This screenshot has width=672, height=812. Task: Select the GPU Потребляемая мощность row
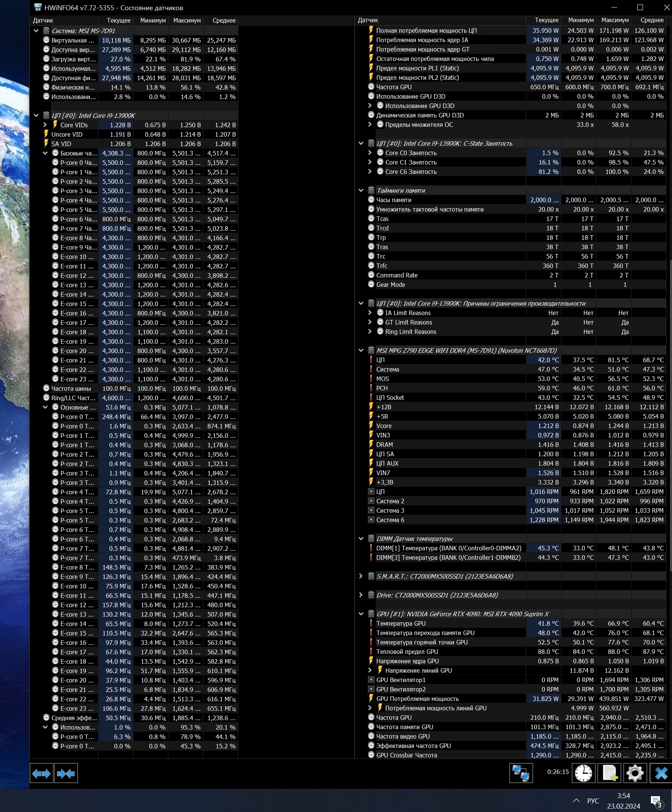pos(510,699)
